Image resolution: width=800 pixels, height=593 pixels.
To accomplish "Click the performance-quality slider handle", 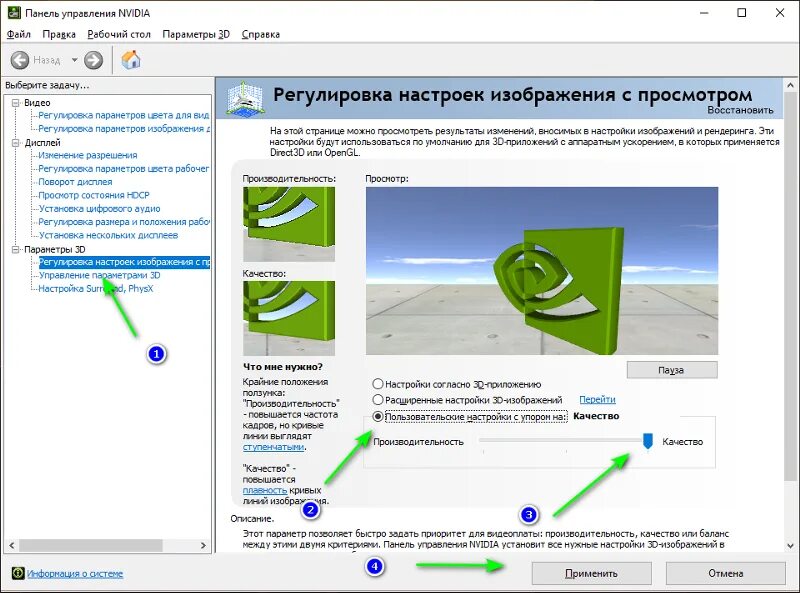I will (x=647, y=441).
